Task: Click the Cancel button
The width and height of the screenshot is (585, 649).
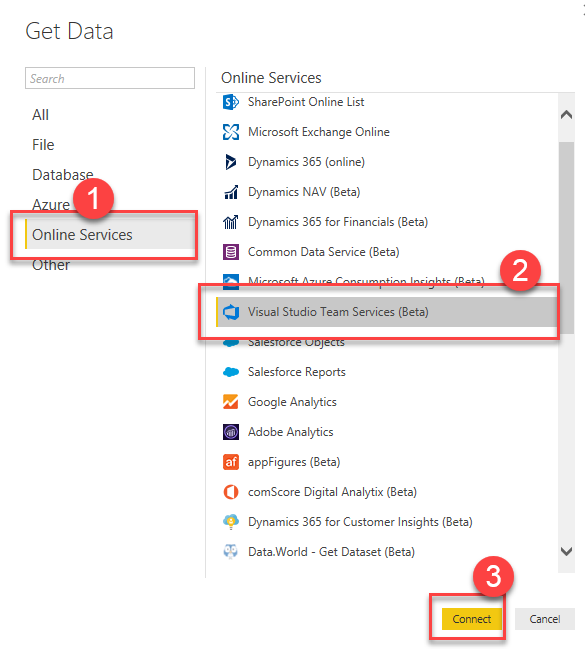Action: (544, 619)
